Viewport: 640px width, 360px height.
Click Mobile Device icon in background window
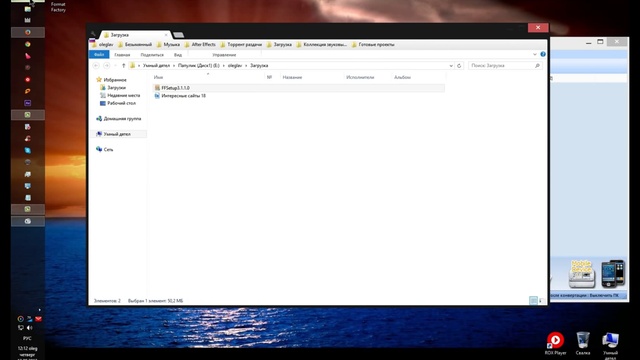[x=582, y=274]
